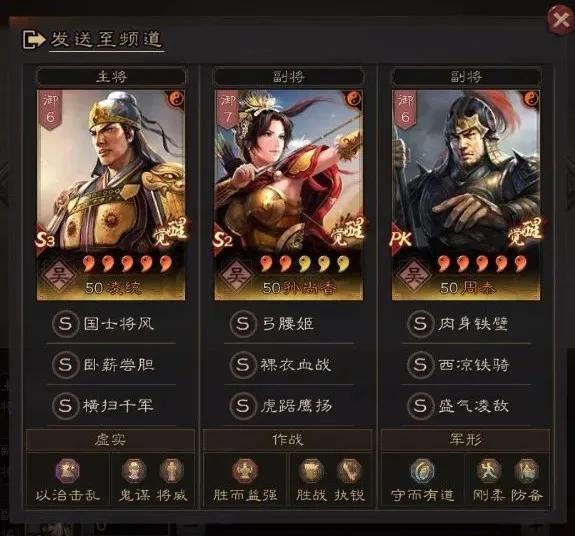Select the 刚柔 tactic icon
This screenshot has height=536, width=575.
point(489,470)
